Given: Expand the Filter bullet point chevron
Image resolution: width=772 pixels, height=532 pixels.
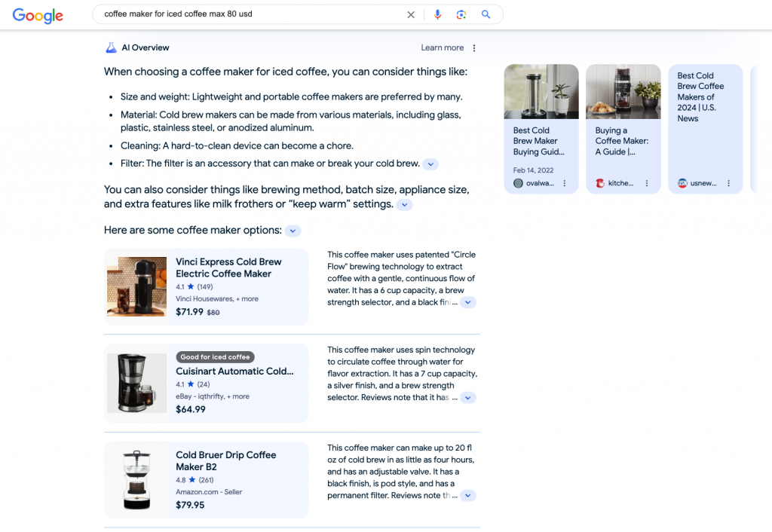Looking at the screenshot, I should point(430,164).
